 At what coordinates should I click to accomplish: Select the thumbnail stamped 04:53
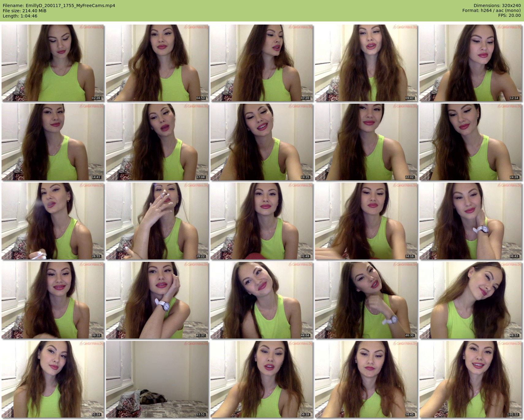157,63
